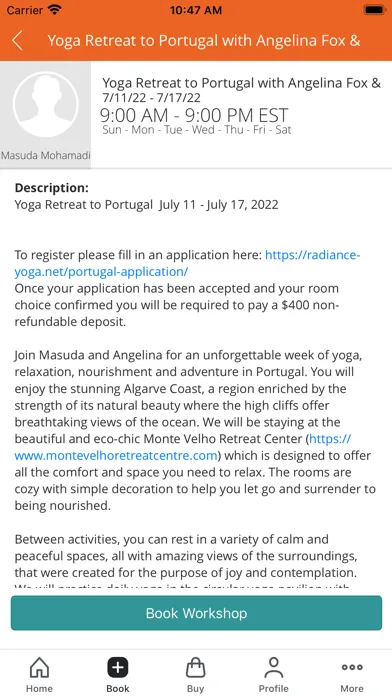Click the Book Workshop button

(196, 613)
